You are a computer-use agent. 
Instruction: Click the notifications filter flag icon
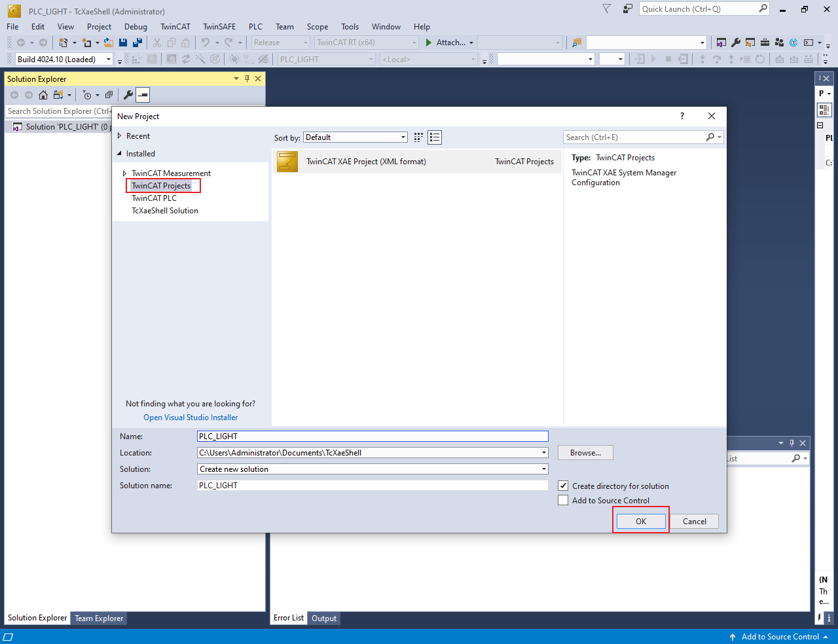coord(606,9)
